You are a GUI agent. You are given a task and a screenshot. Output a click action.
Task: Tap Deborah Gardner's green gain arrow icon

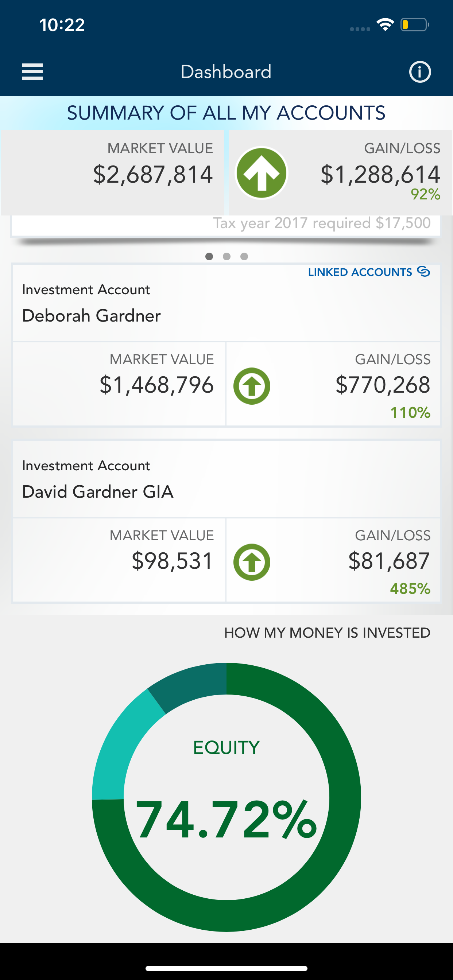pos(252,386)
